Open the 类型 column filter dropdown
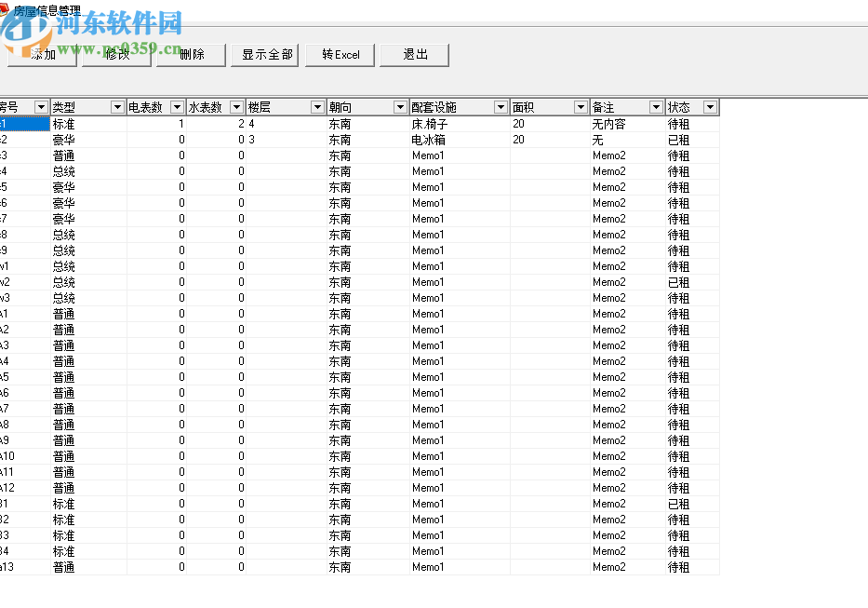This screenshot has height=608, width=868. click(117, 107)
